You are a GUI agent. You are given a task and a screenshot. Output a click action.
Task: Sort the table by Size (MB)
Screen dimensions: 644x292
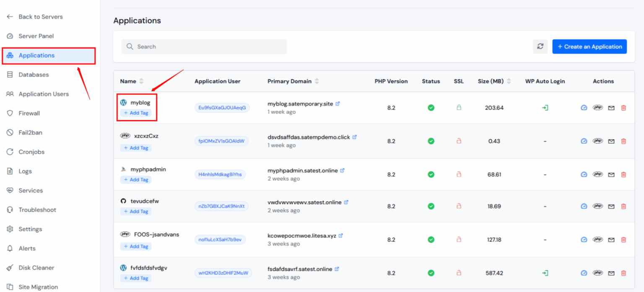coord(508,81)
